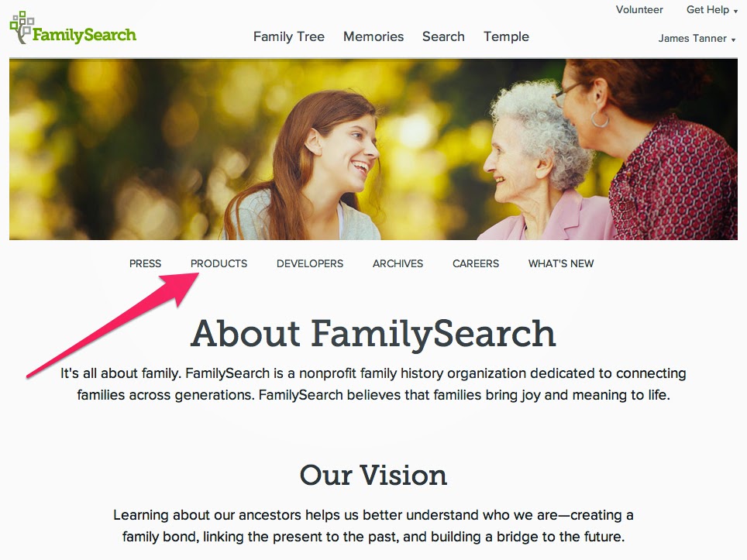Viewport: 747px width, 560px height.
Task: Click the About FamilySearch heading
Action: coord(373,333)
